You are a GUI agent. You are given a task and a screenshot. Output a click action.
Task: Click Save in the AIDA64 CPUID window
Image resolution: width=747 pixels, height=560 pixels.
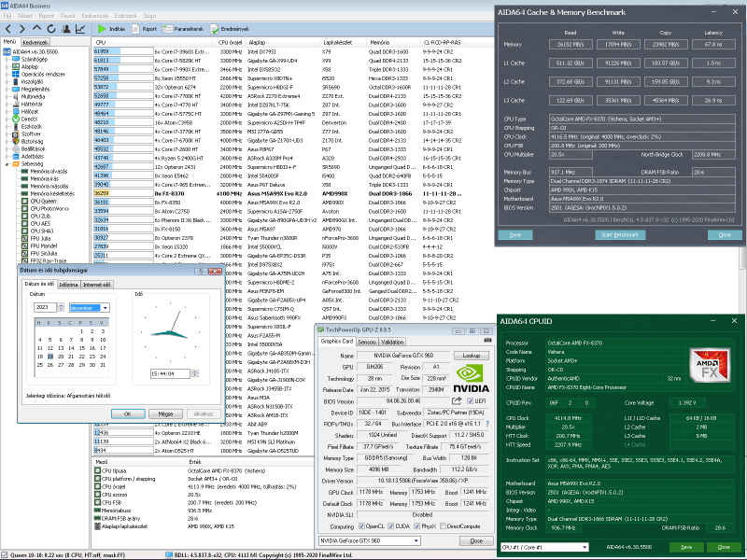tap(686, 547)
